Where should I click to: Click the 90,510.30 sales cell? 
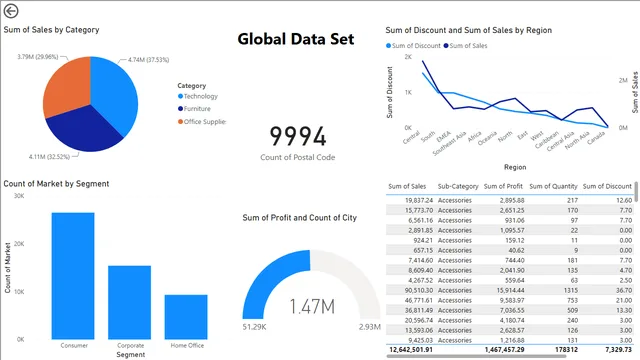[x=419, y=290]
